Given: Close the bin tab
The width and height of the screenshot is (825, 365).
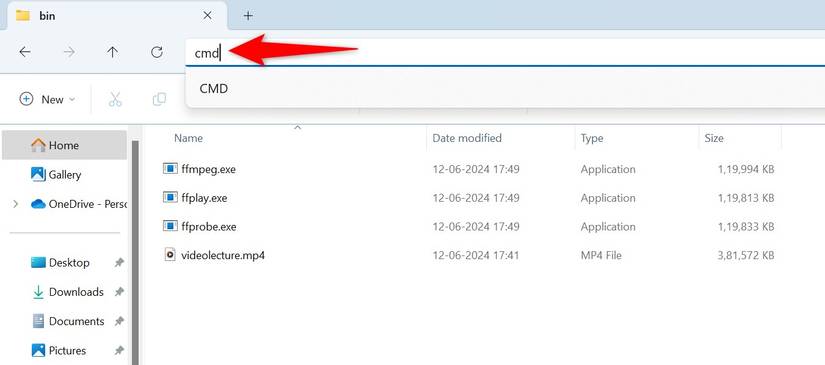Looking at the screenshot, I should [x=207, y=16].
